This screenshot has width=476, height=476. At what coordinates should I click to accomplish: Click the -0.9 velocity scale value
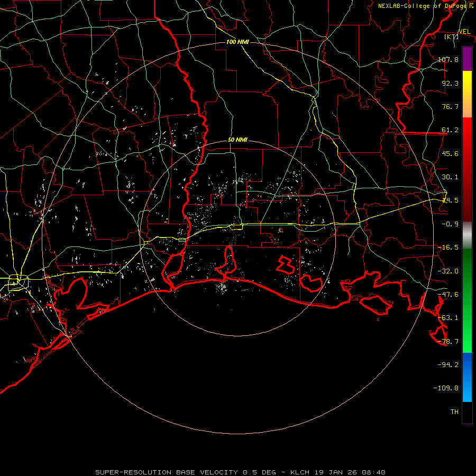[x=450, y=224]
